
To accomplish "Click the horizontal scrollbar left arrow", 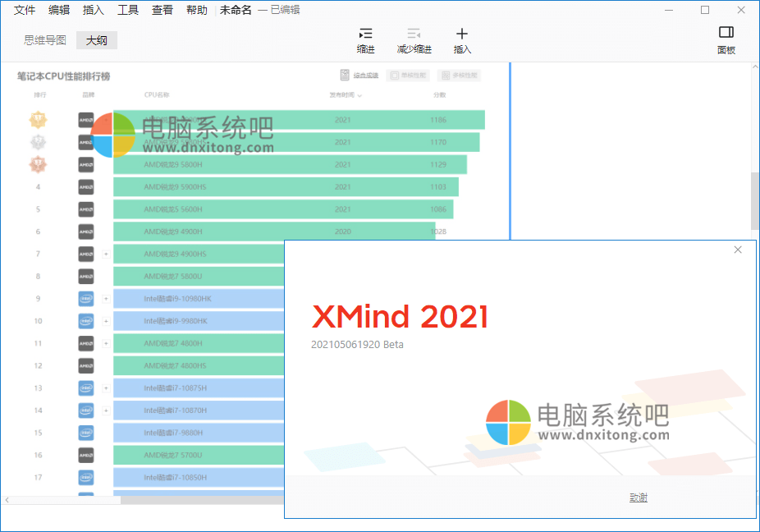I will pos(7,499).
